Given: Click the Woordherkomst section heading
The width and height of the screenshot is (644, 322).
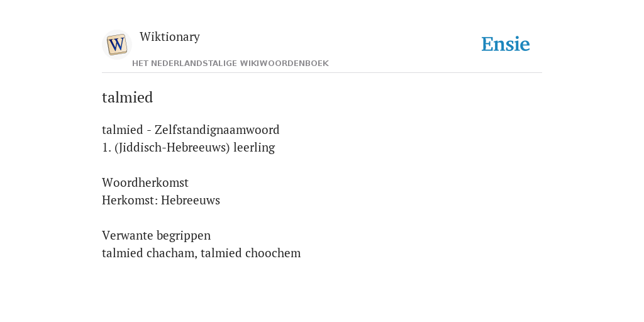Looking at the screenshot, I should pos(145,182).
